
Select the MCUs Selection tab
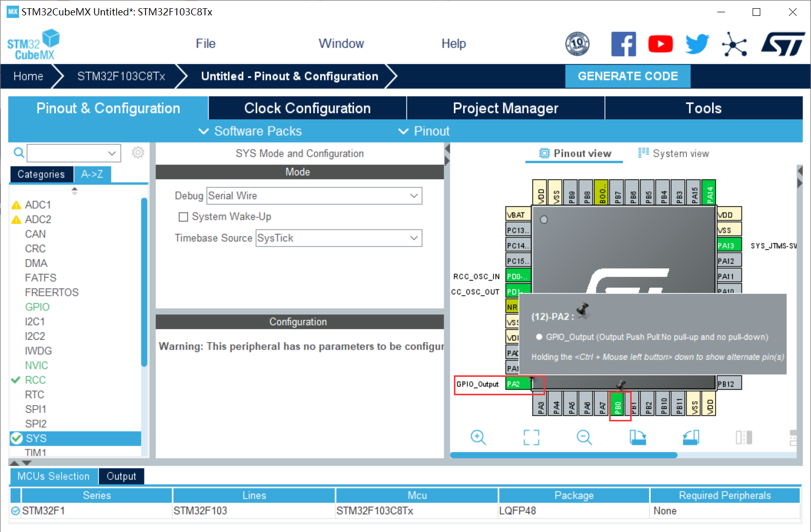tap(53, 476)
